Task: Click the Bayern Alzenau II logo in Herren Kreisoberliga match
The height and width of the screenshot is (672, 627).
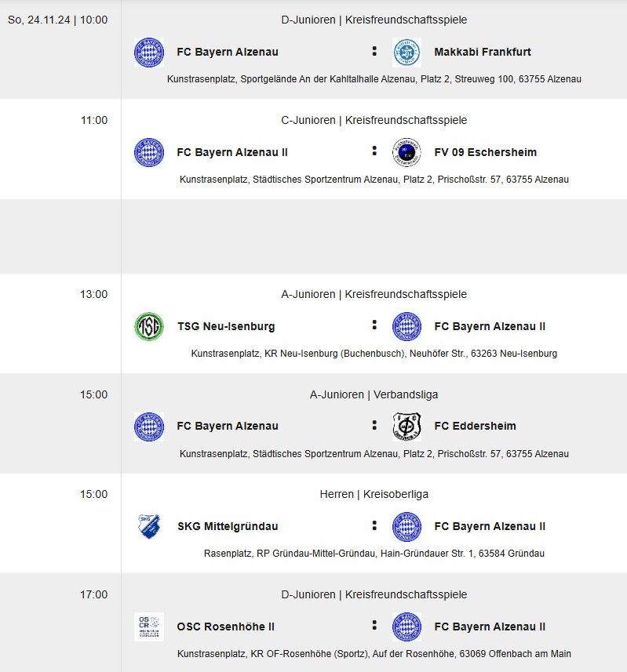Action: (x=406, y=526)
